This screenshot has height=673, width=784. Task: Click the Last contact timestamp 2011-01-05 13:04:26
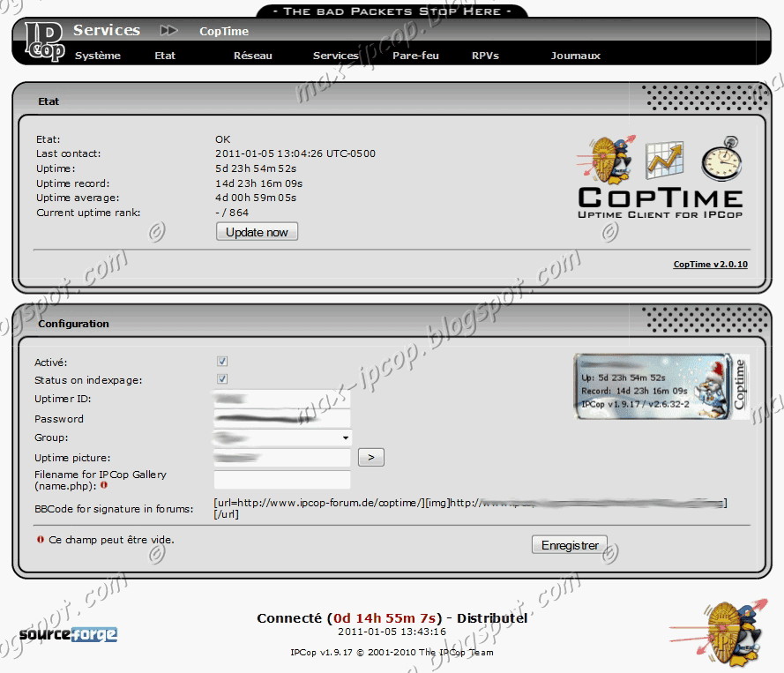pyautogui.click(x=295, y=153)
